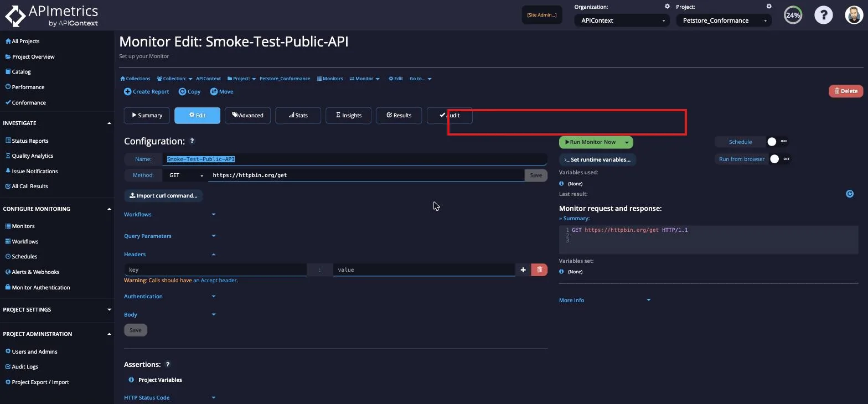The image size is (868, 404).
Task: Open Performance in sidebar
Action: [24, 87]
